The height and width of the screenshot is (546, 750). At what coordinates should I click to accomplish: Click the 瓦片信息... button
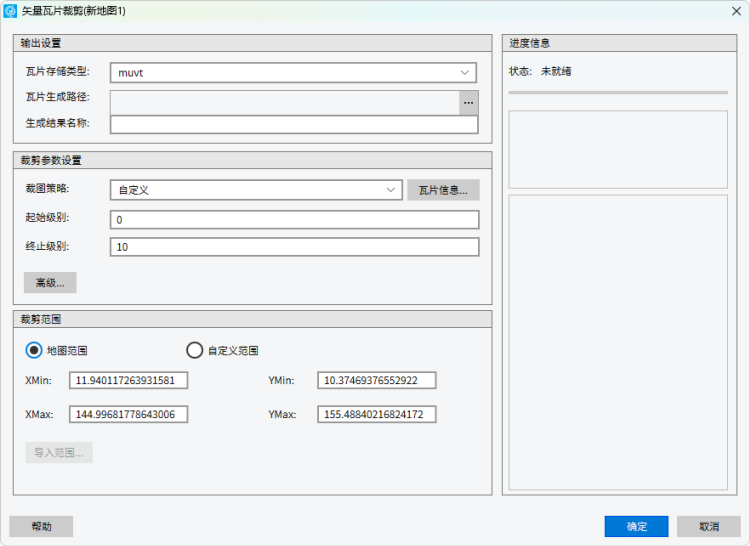click(443, 190)
